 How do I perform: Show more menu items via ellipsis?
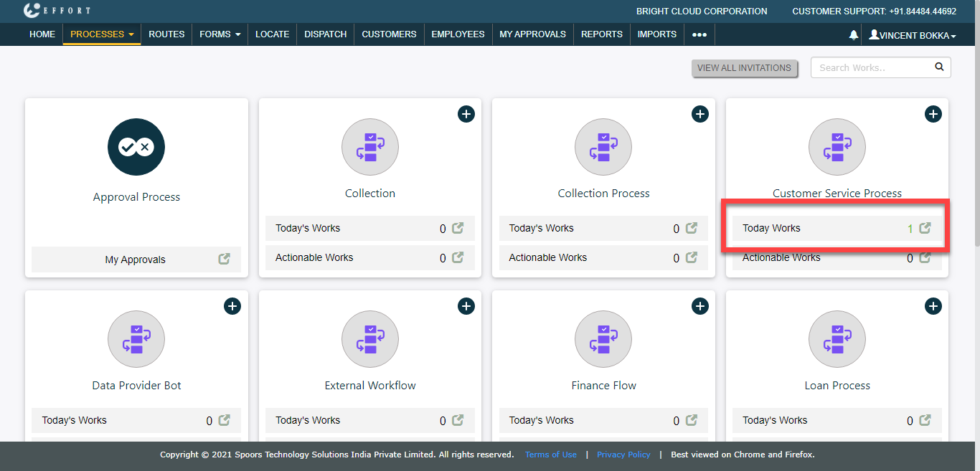[x=699, y=34]
